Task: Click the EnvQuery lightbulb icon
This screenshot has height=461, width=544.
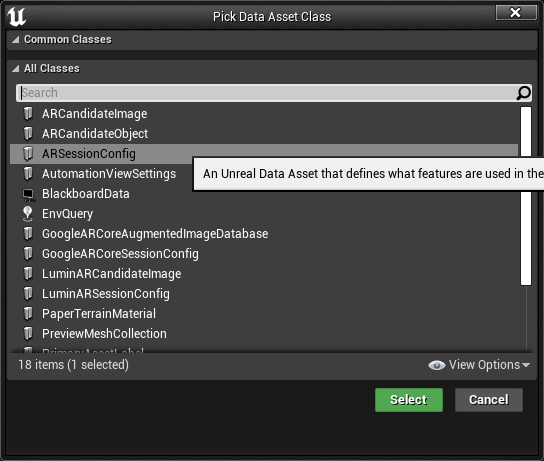Action: (x=28, y=214)
